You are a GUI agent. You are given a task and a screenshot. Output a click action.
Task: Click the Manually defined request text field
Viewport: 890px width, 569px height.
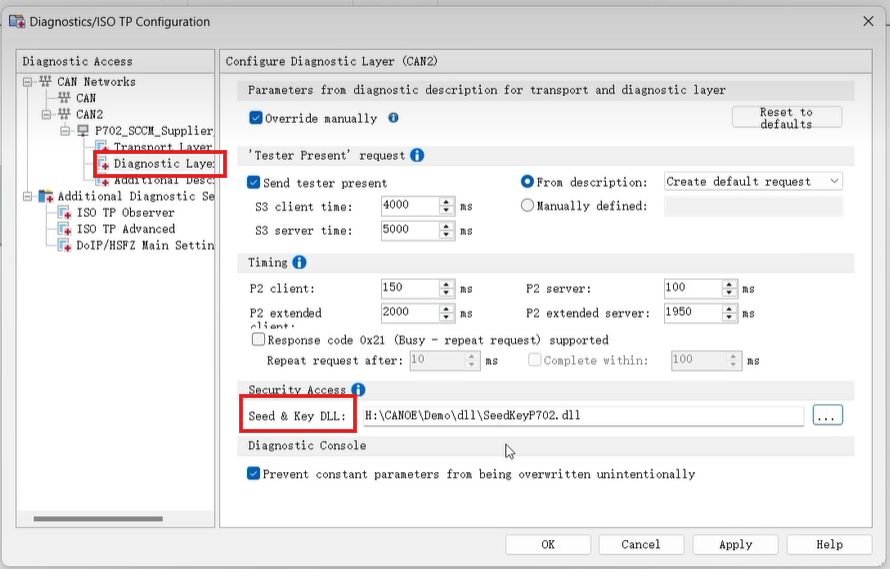click(753, 206)
